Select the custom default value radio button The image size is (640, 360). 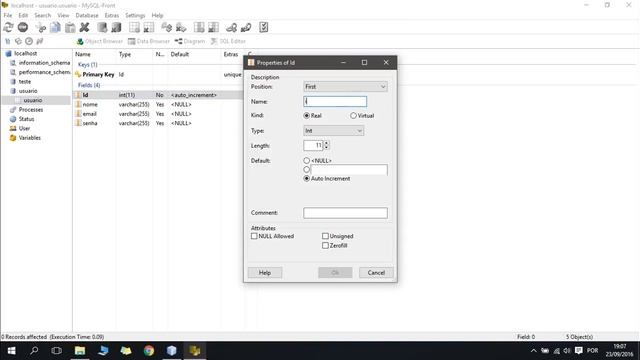pyautogui.click(x=307, y=169)
